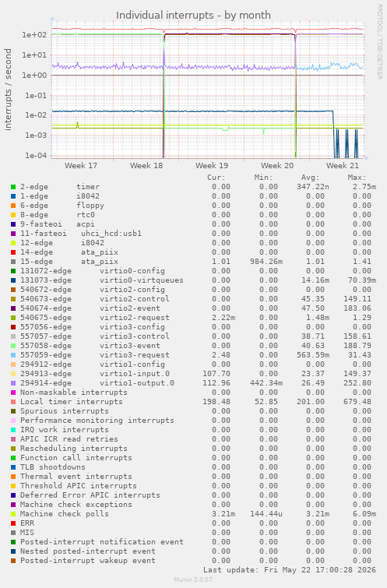Select the Week 21 axis label
This screenshot has width=387, height=588.
(343, 166)
